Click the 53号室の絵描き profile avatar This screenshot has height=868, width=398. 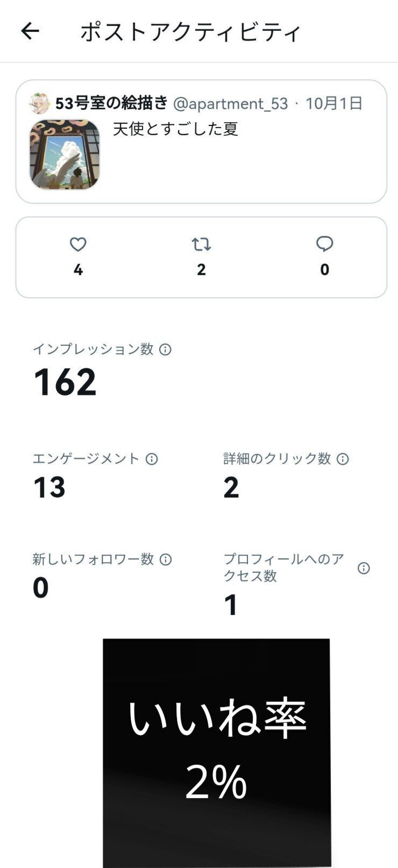pyautogui.click(x=39, y=103)
